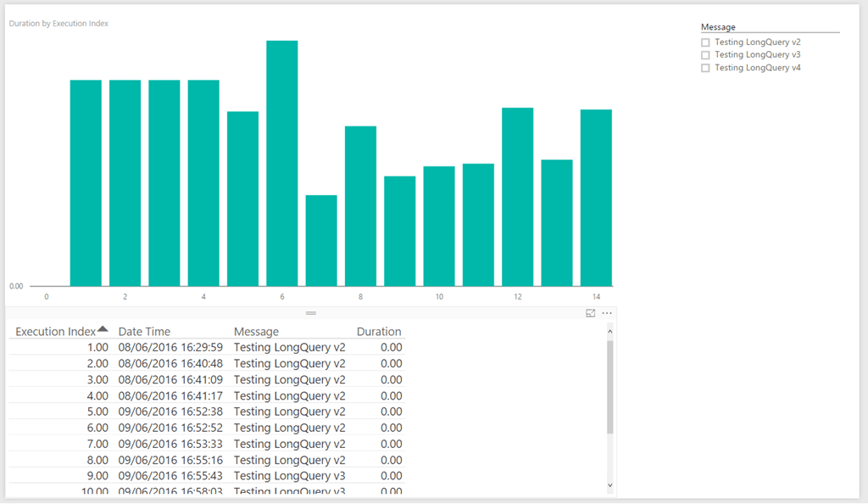Check Testing LongQuery v2 in slicer
Image resolution: width=868 pixels, height=504 pixels.
click(x=705, y=42)
